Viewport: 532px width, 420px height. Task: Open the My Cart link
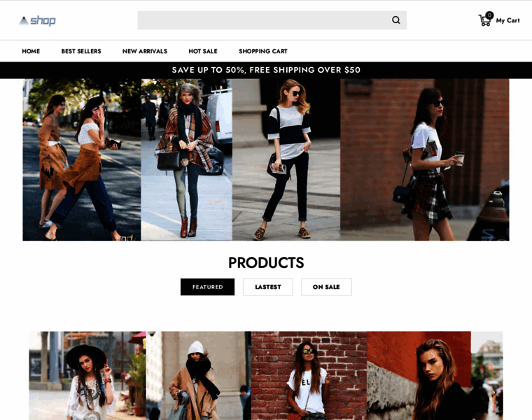(507, 21)
